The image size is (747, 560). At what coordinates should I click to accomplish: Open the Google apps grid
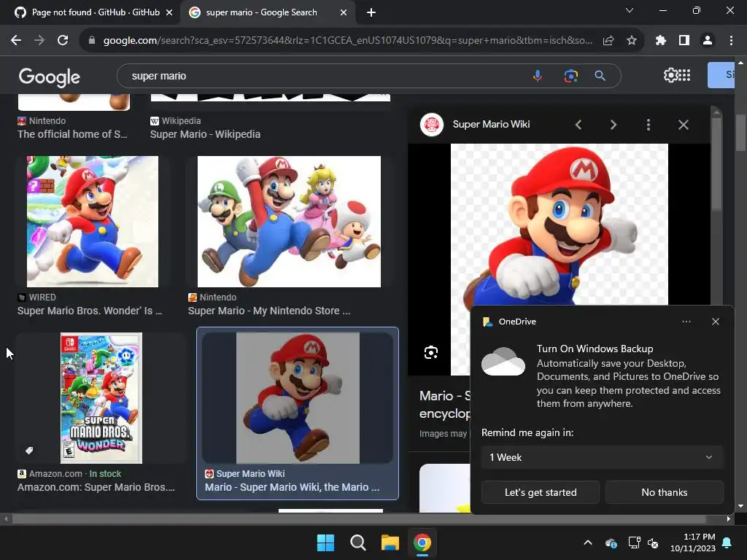tap(684, 75)
